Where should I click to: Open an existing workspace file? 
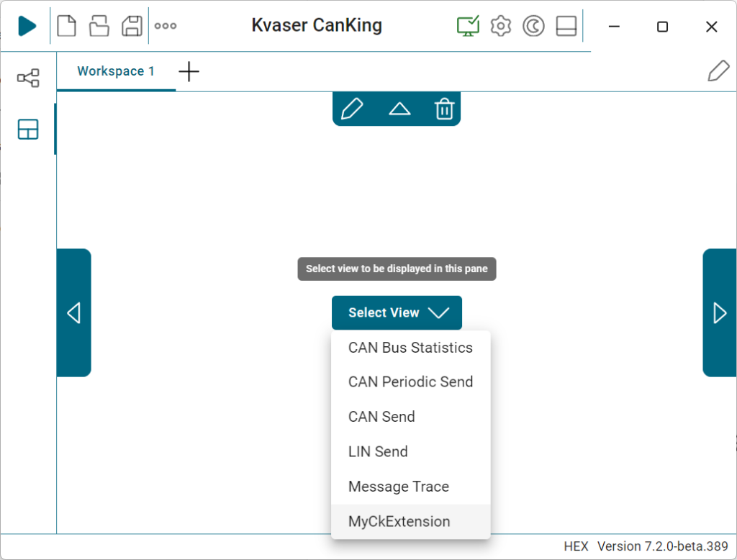(99, 26)
